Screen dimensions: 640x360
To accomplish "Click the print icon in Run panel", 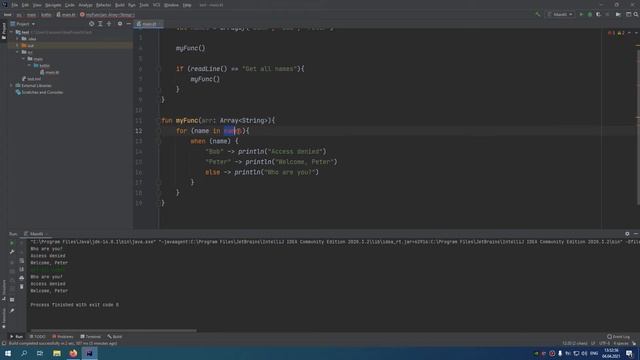I will pyautogui.click(x=22, y=278).
